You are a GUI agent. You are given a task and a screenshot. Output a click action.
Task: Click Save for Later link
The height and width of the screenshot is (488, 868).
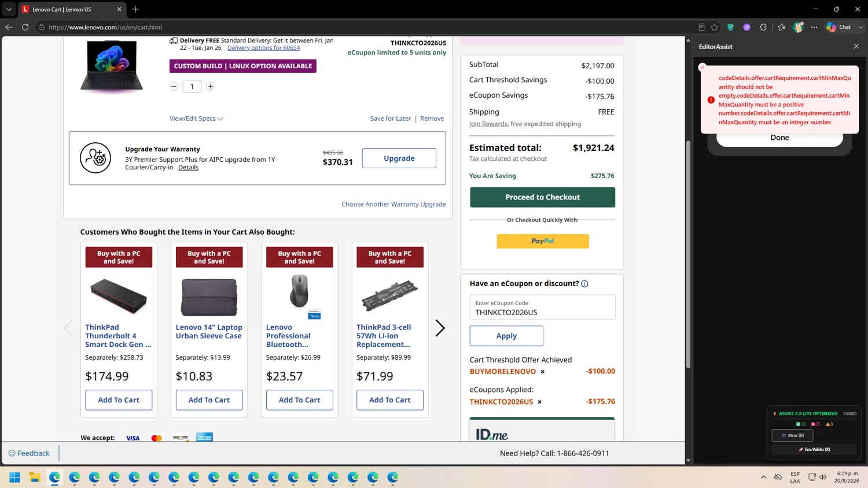391,119
